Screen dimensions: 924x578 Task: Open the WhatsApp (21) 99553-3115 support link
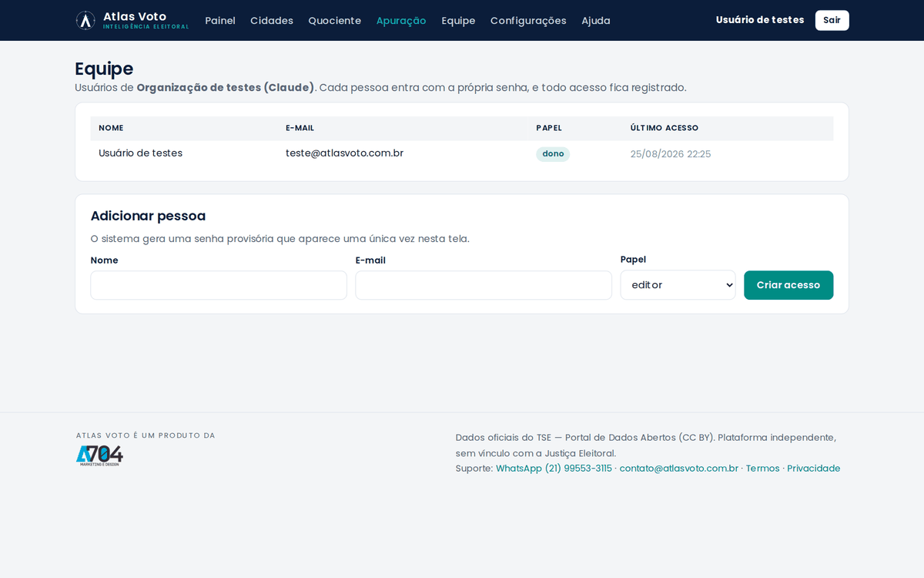tap(554, 469)
